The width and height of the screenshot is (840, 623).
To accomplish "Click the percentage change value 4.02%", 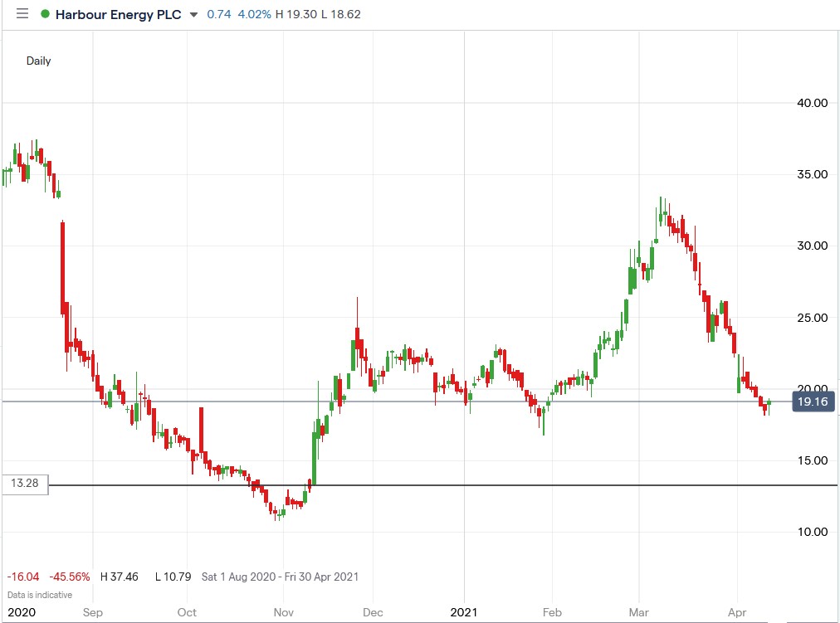I will tap(256, 13).
